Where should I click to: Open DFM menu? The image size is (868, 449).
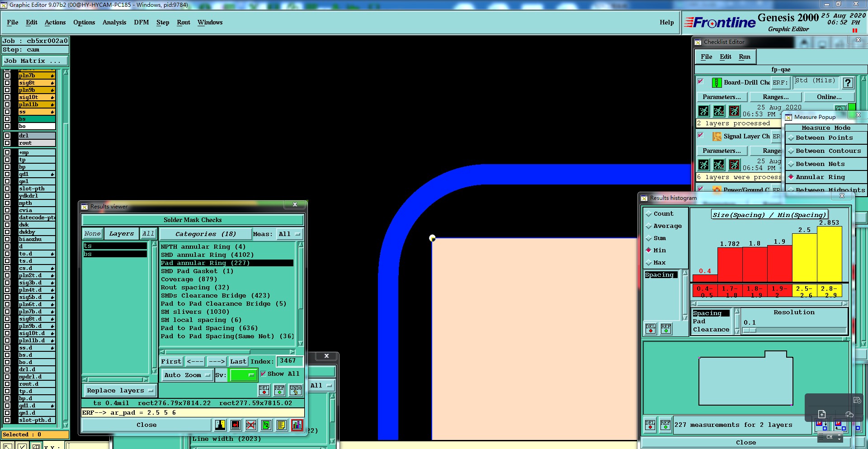point(142,22)
